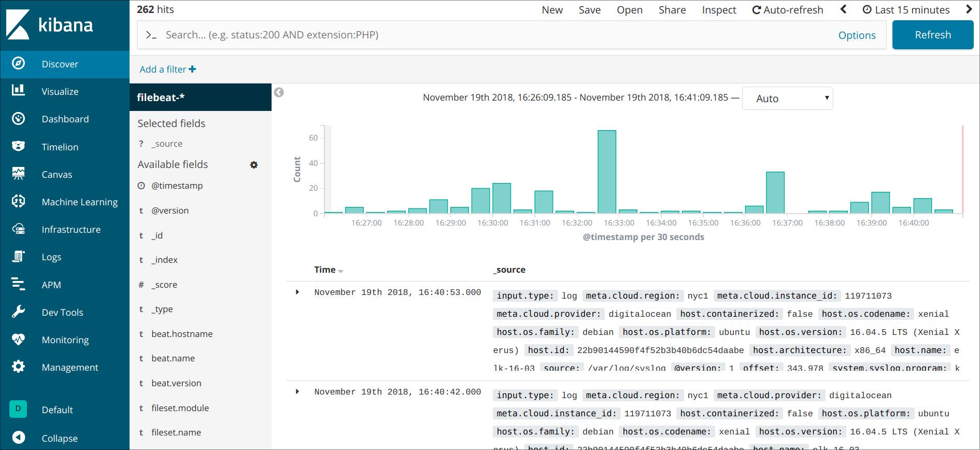Expand the 16:40:42.000 log entry
980x450 pixels.
click(297, 392)
